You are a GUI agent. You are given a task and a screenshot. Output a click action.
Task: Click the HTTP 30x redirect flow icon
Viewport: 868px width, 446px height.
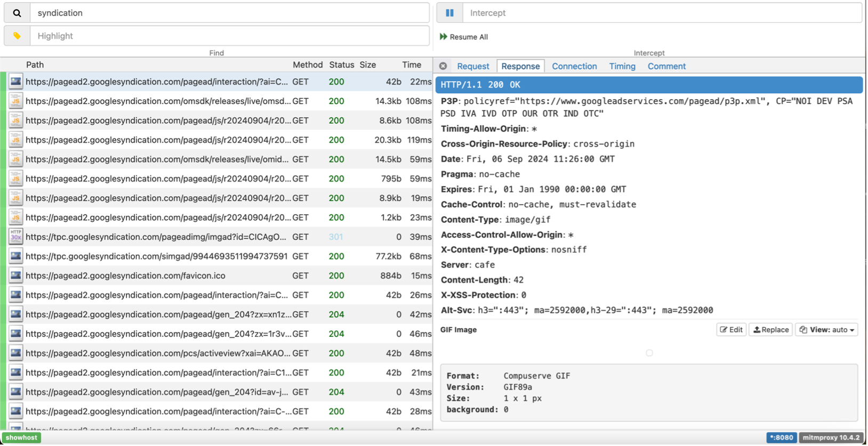tap(15, 237)
